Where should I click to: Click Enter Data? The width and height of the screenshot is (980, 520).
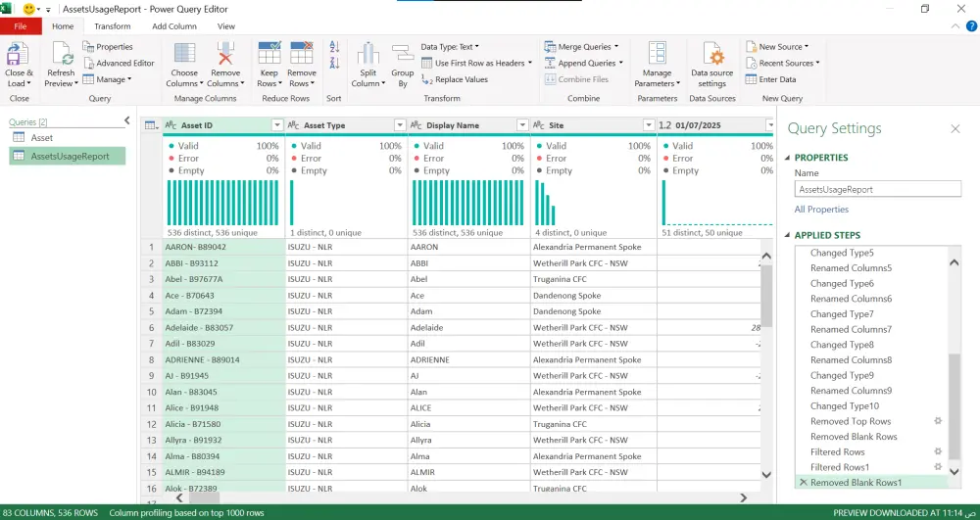click(x=770, y=79)
